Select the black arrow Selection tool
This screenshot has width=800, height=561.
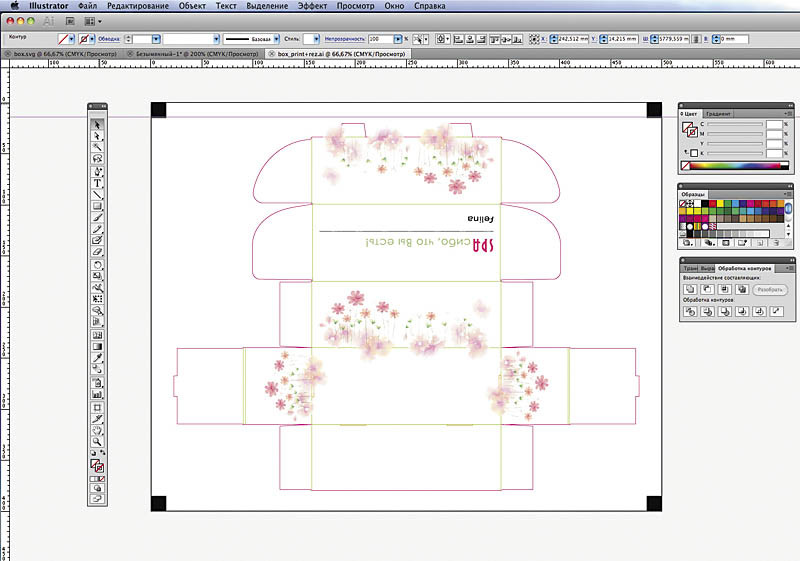[x=98, y=124]
